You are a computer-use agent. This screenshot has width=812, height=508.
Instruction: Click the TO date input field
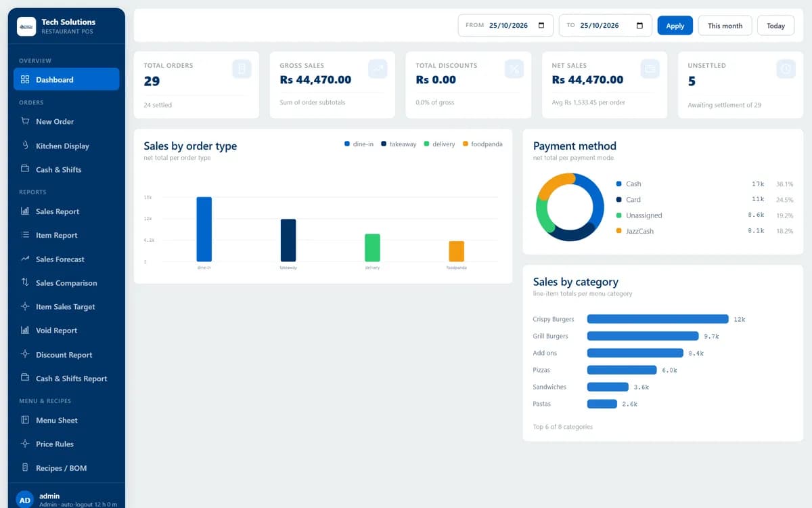605,26
